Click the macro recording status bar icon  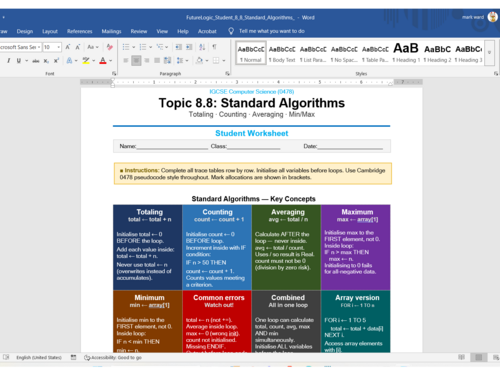(x=73, y=357)
